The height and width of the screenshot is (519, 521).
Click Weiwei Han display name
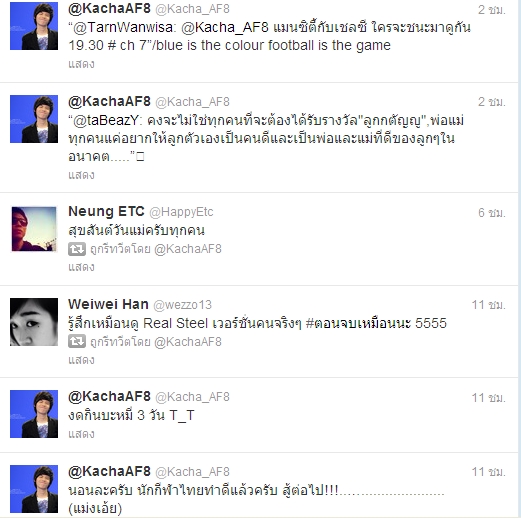(x=108, y=304)
